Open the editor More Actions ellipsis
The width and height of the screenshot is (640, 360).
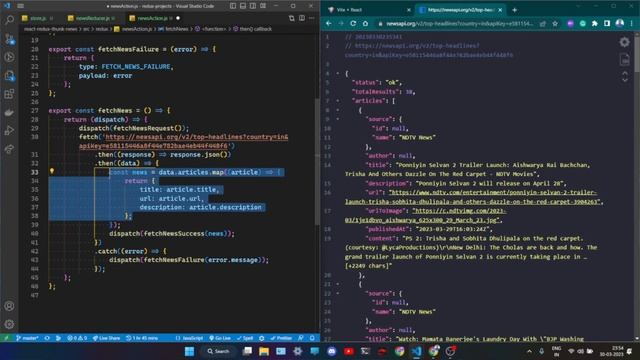pos(312,18)
